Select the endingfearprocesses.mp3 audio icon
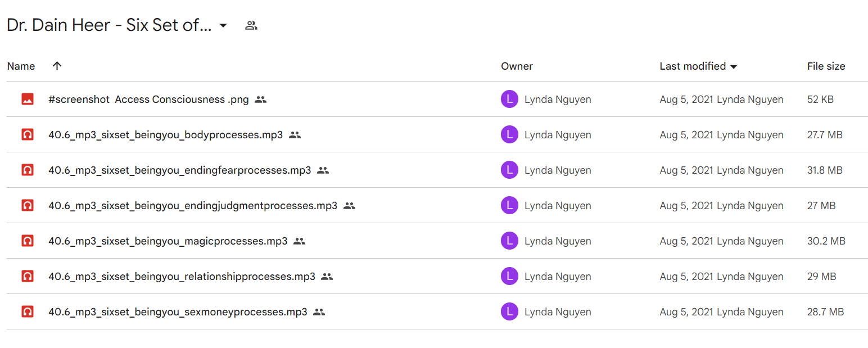Screen dimensions: 868x348 point(28,170)
